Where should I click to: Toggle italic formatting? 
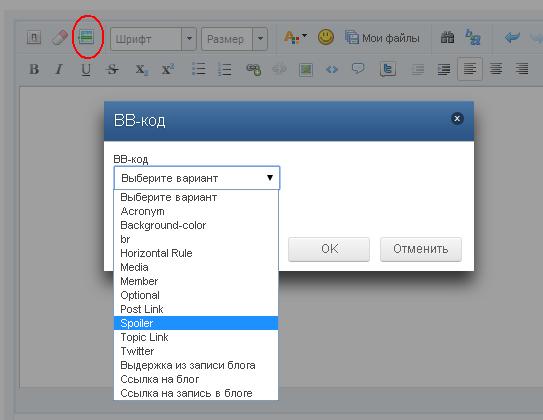[60, 69]
